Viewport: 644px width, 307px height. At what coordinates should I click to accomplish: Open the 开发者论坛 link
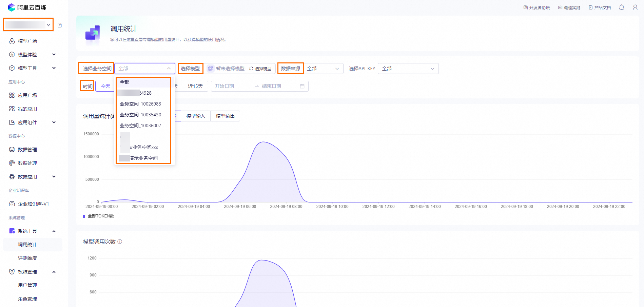536,7
